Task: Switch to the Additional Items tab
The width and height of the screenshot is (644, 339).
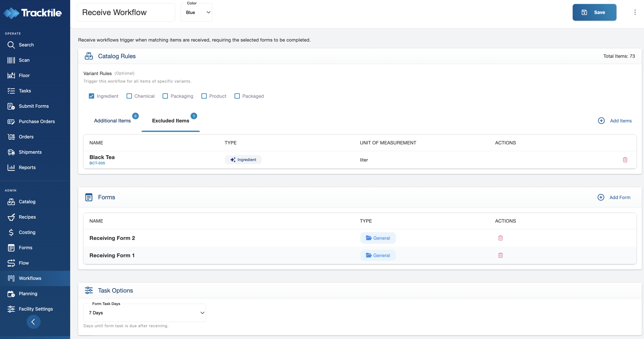Action: [x=112, y=121]
